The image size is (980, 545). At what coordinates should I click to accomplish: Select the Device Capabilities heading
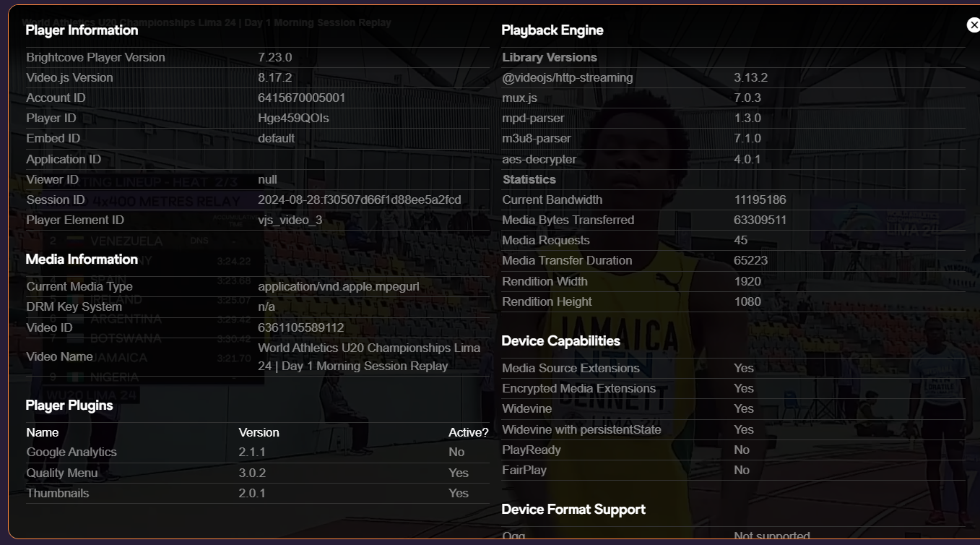pos(561,341)
